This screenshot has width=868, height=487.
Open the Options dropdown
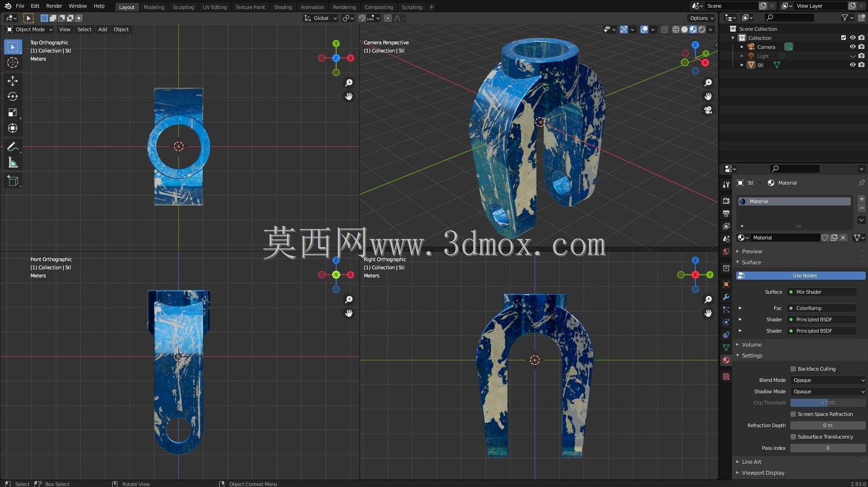click(702, 18)
